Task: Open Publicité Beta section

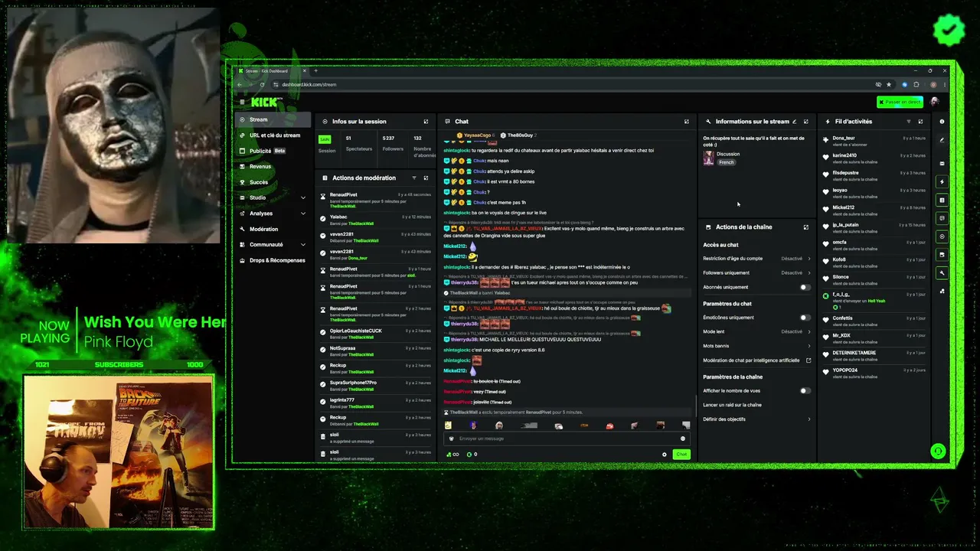Action: (273, 151)
